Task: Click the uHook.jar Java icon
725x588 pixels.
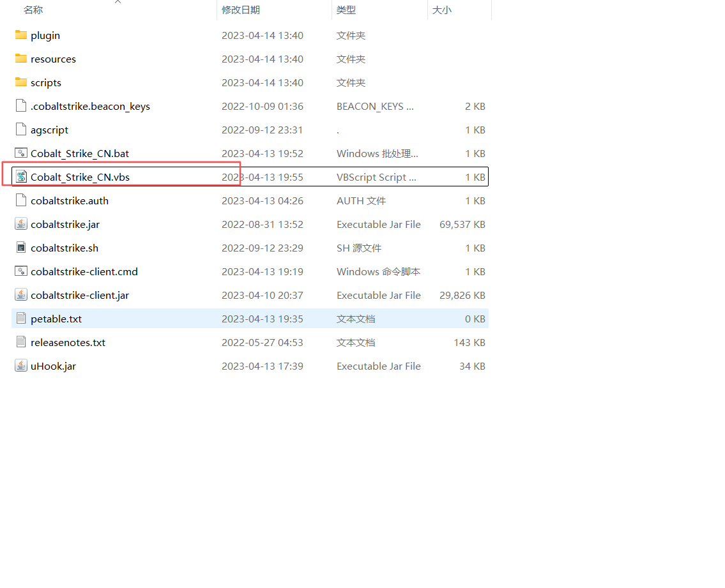Action: coord(21,365)
